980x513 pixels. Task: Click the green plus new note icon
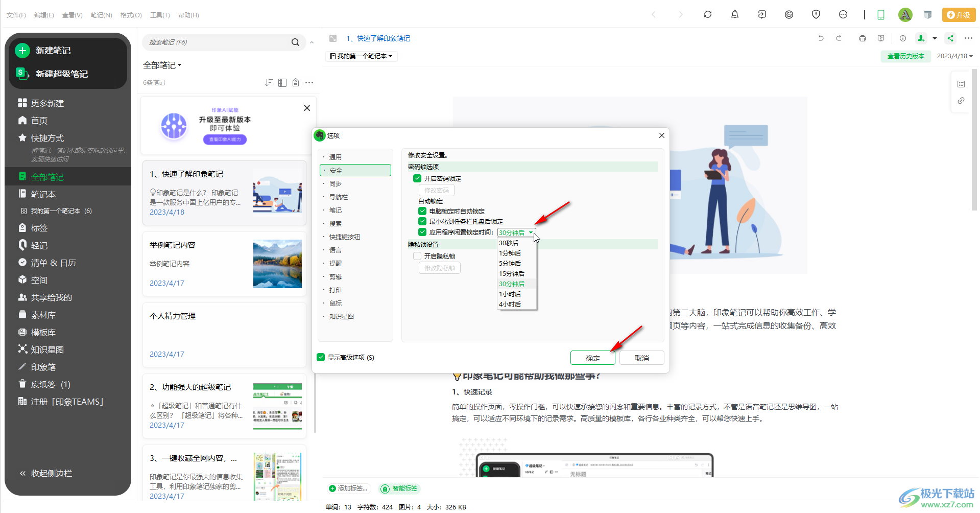22,50
